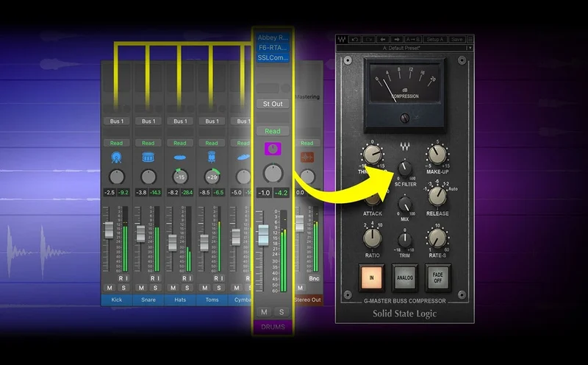The height and width of the screenshot is (365, 588).
Task: Mute the Snare channel
Action: (x=141, y=288)
